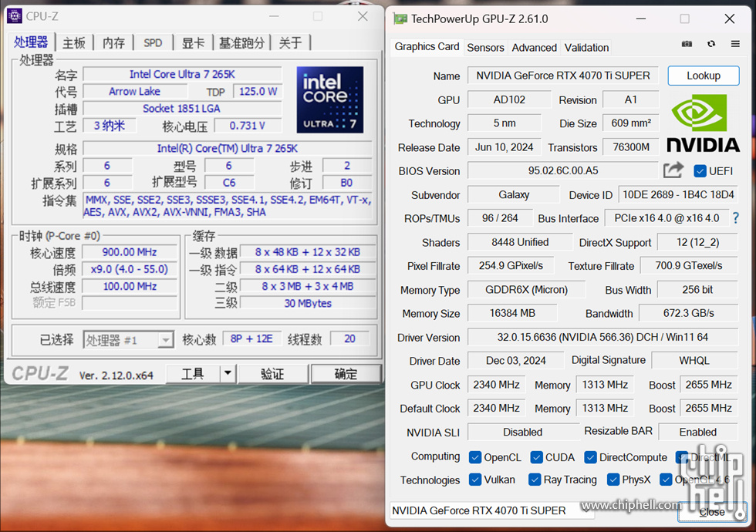This screenshot has height=532, width=756.
Task: Click the Intel Core Ultra 7 logo
Action: click(330, 99)
